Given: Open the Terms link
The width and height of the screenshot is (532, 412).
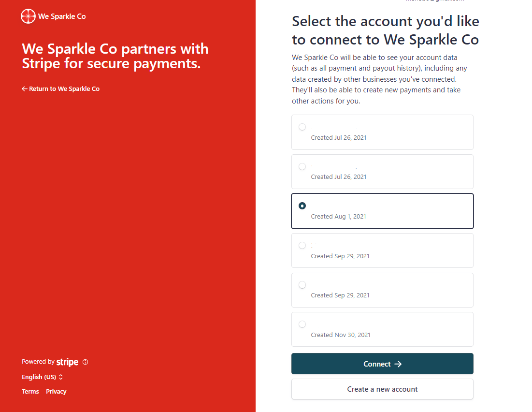Looking at the screenshot, I should pyautogui.click(x=30, y=392).
